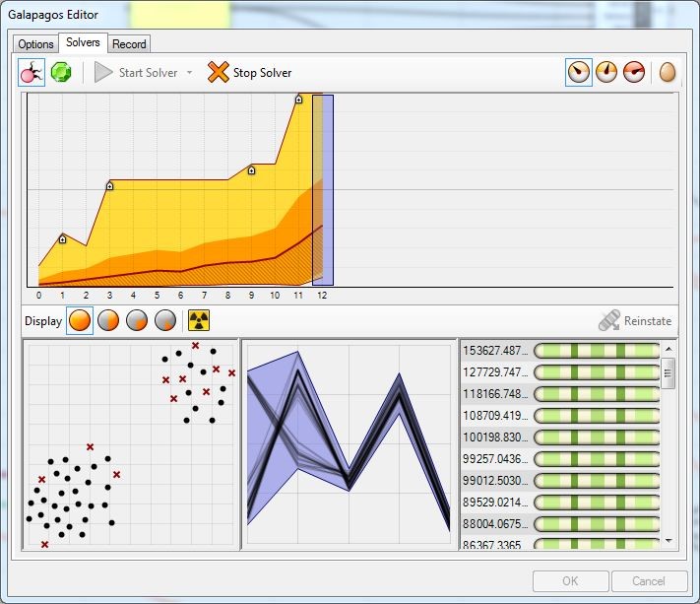
Task: Click the genome list scroll-down arrow
Action: click(x=668, y=541)
